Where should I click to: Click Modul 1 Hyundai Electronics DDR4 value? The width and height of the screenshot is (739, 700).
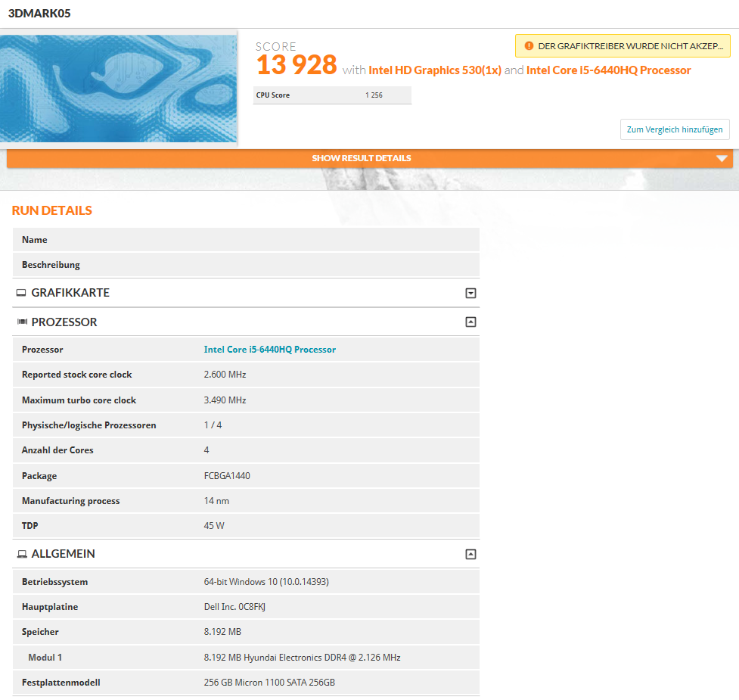click(302, 657)
